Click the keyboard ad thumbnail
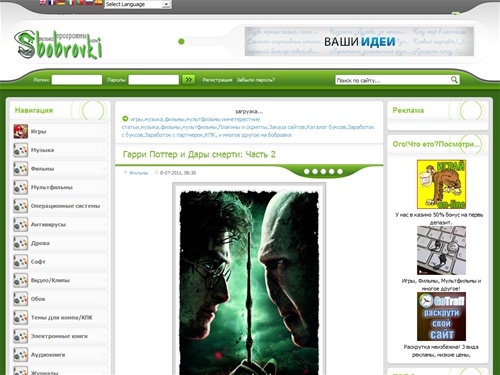 click(441, 250)
